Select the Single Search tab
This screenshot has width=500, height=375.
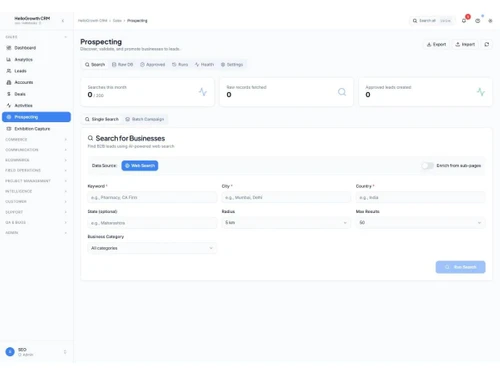pos(102,119)
